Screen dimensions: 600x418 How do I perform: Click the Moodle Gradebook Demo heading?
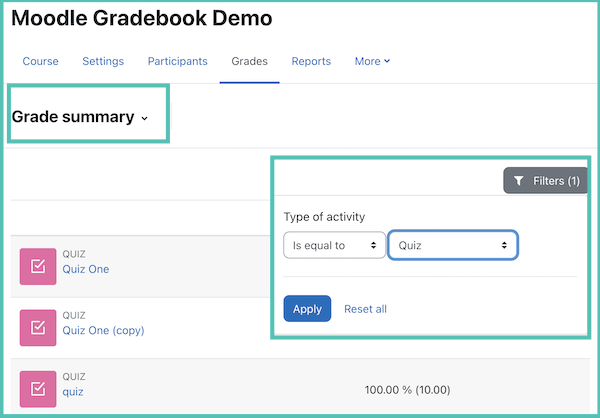pyautogui.click(x=142, y=18)
